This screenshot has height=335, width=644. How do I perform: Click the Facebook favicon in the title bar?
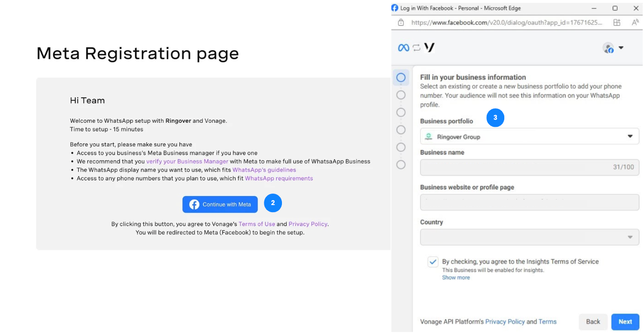(x=395, y=8)
